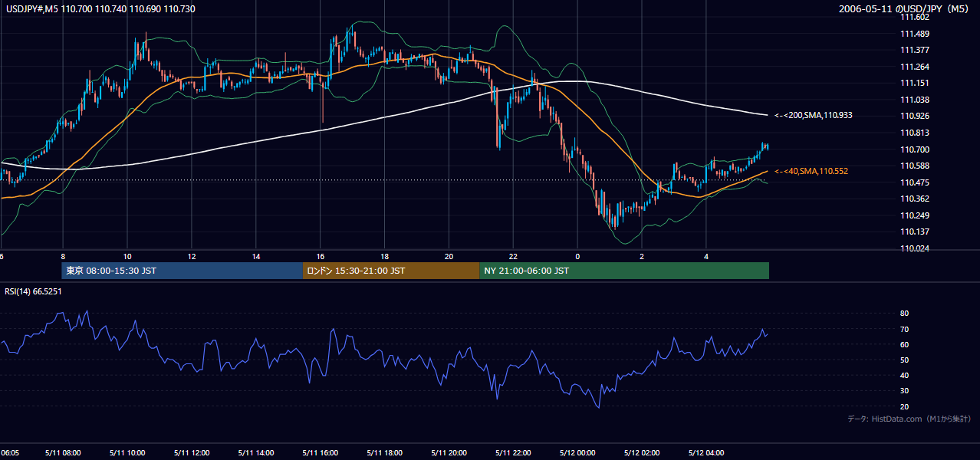This screenshot has height=460, width=980.
Task: Click the 5/11 16:00 time label
Action: 320,452
